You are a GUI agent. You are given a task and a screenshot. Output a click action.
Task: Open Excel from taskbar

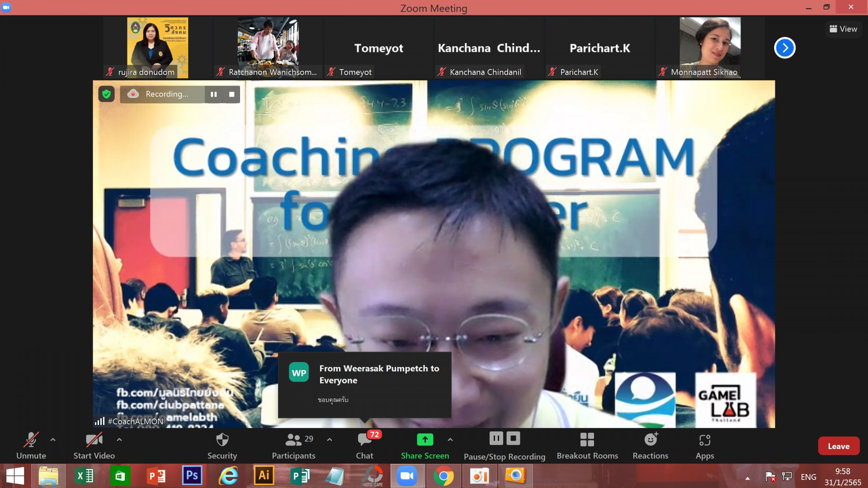coord(84,476)
